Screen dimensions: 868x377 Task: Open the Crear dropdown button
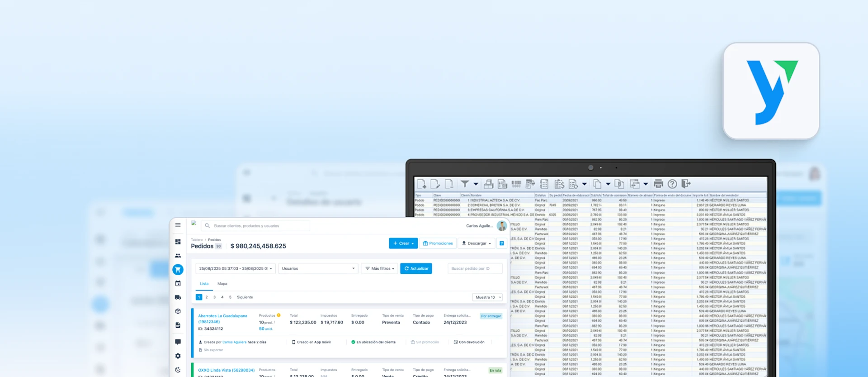tap(403, 243)
